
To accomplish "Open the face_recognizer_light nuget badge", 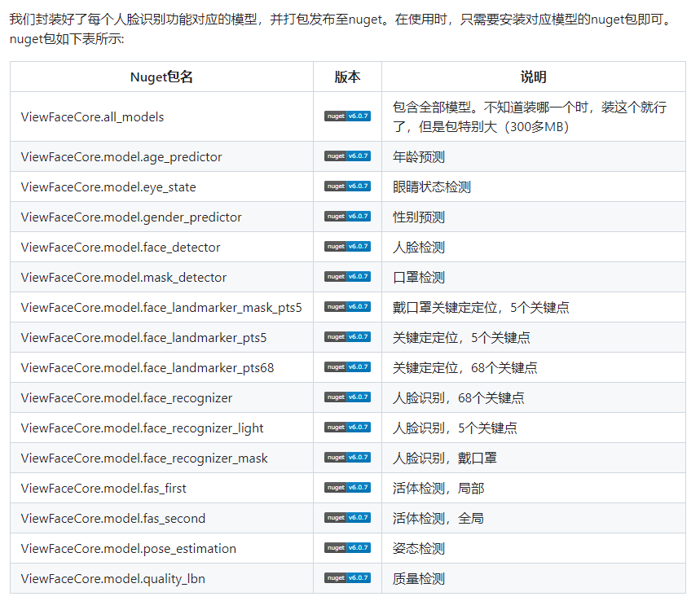I will click(347, 428).
